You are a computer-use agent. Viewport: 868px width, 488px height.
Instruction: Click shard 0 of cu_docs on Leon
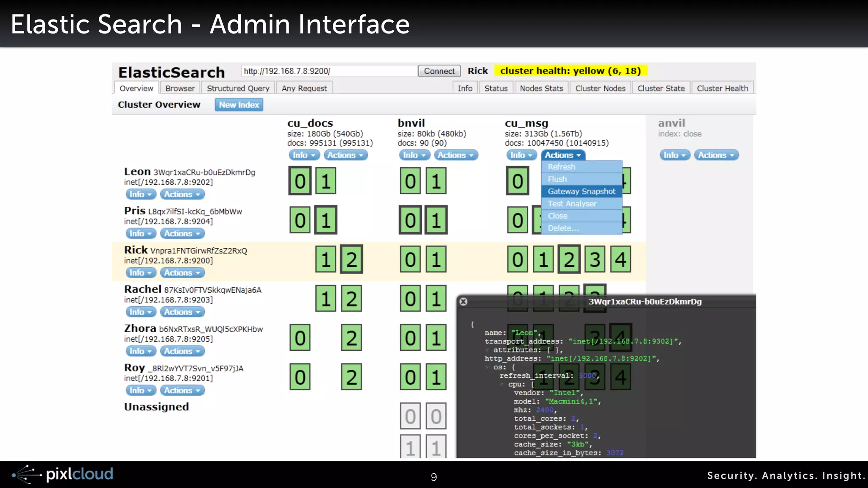tap(300, 181)
